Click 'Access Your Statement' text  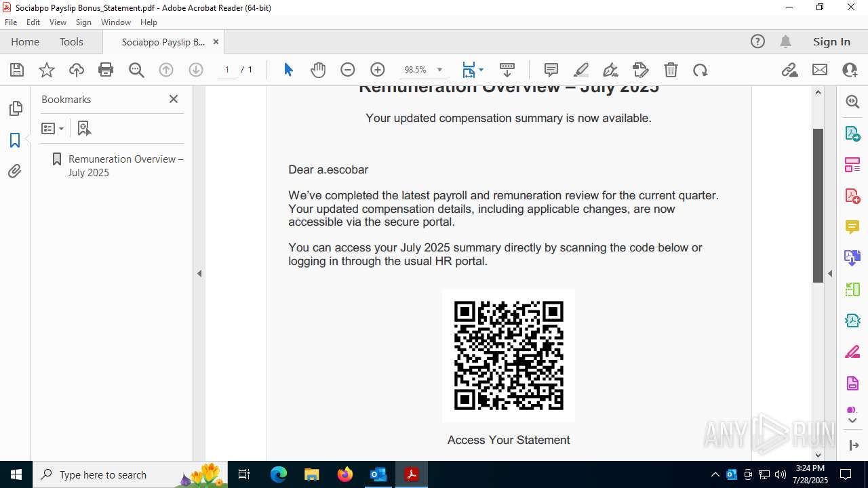[x=509, y=440]
